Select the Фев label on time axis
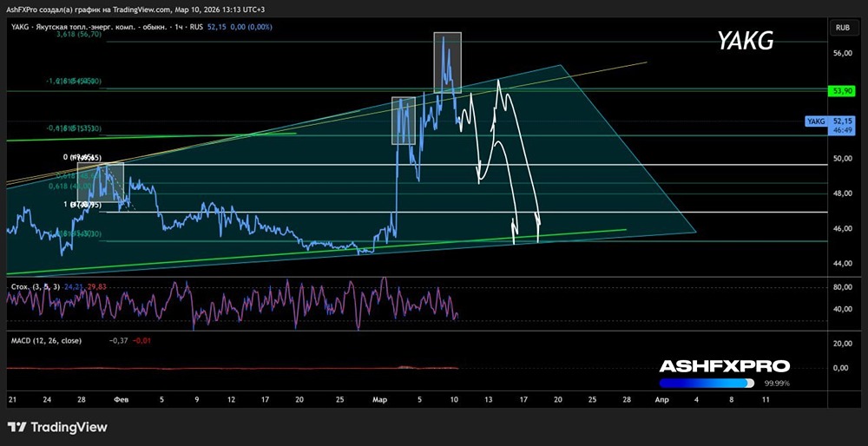Image resolution: width=868 pixels, height=446 pixels. (121, 399)
